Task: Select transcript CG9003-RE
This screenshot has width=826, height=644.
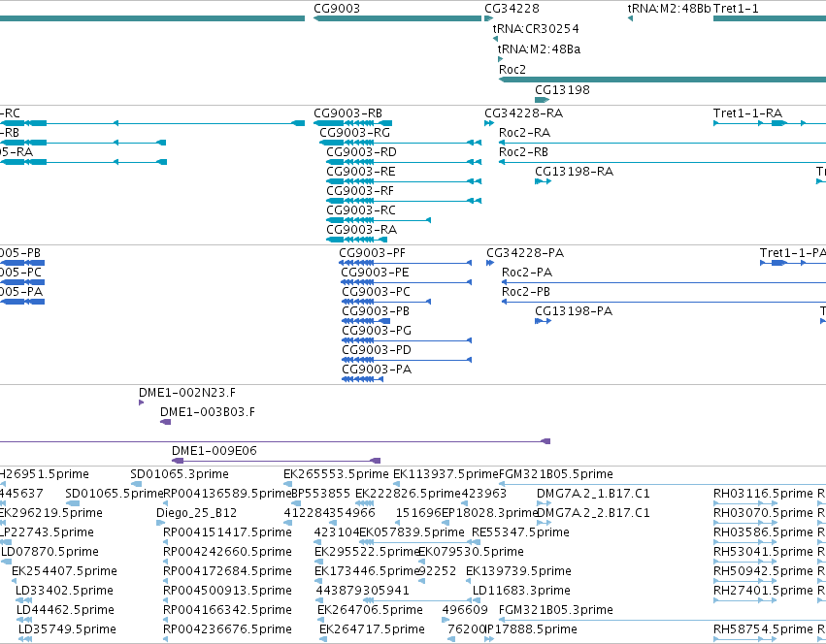Action: [361, 172]
